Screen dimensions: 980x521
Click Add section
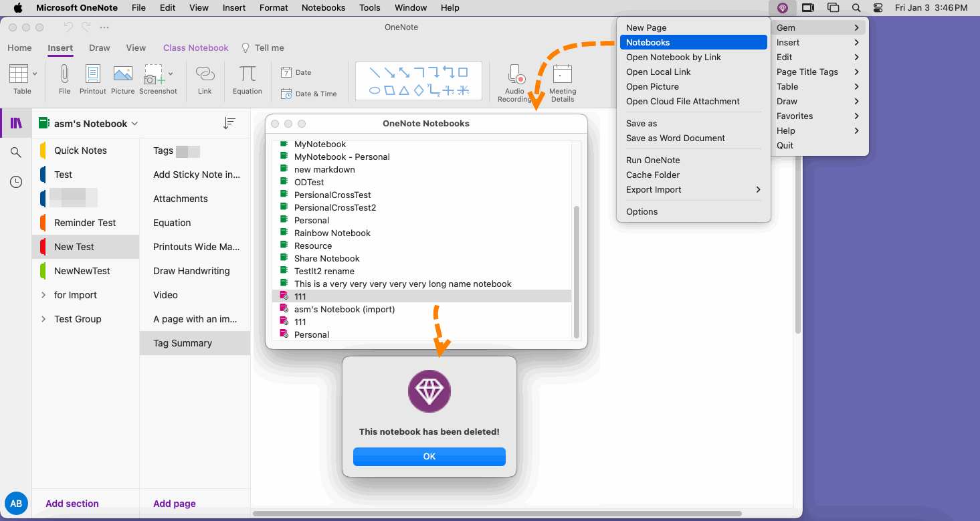(72, 504)
